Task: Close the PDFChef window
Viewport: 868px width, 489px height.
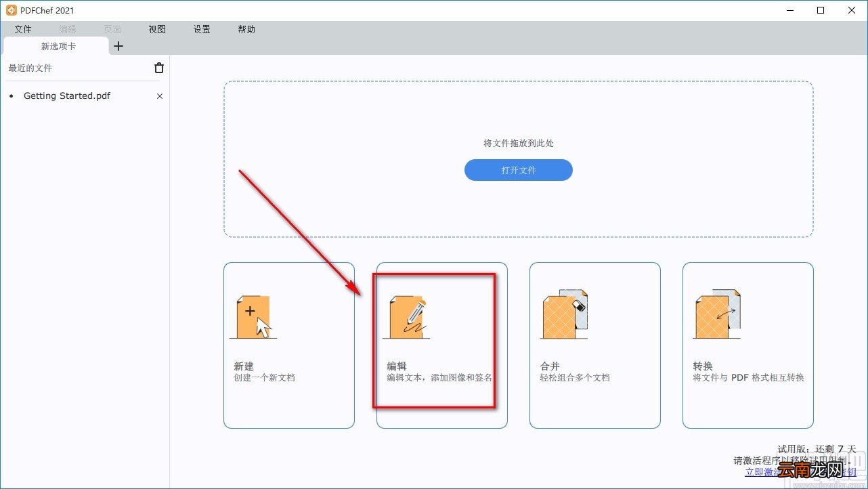Action: (851, 10)
